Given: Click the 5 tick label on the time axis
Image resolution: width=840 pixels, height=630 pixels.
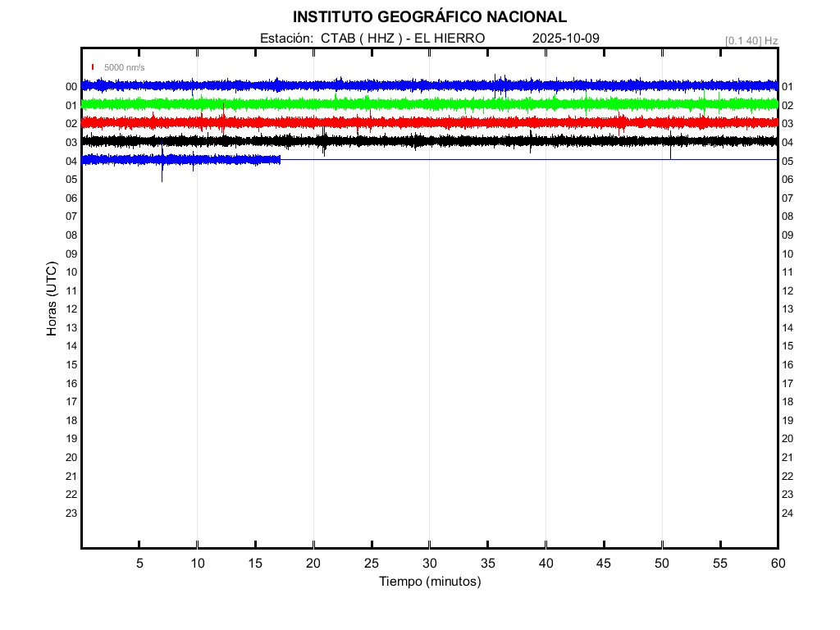Looking at the screenshot, I should click(x=139, y=564).
